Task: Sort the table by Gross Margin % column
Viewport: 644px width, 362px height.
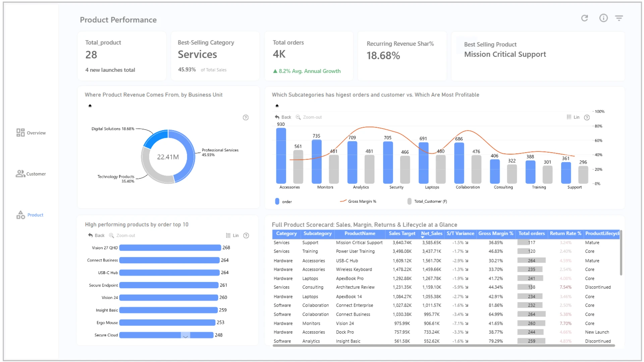Action: tap(496, 234)
